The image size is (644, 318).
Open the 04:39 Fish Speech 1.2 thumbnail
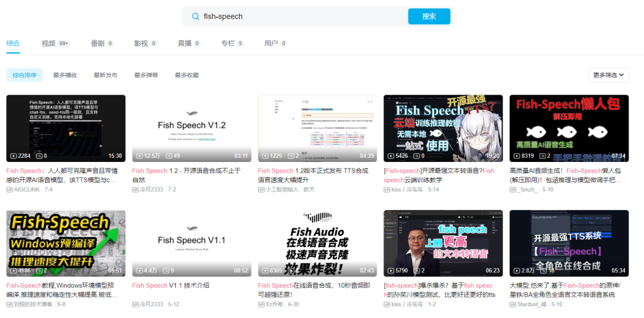317,128
